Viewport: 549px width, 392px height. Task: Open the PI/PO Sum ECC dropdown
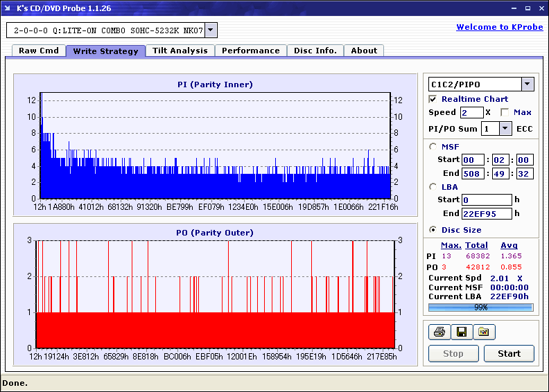pos(505,128)
